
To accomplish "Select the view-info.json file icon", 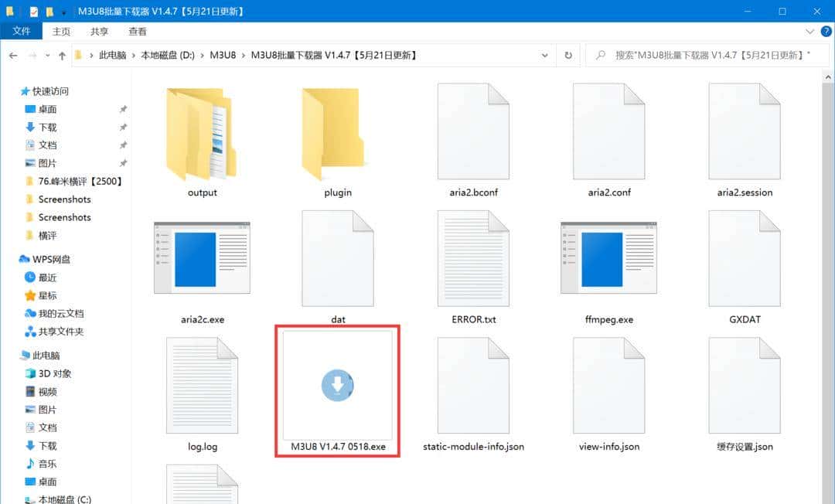I will point(608,386).
